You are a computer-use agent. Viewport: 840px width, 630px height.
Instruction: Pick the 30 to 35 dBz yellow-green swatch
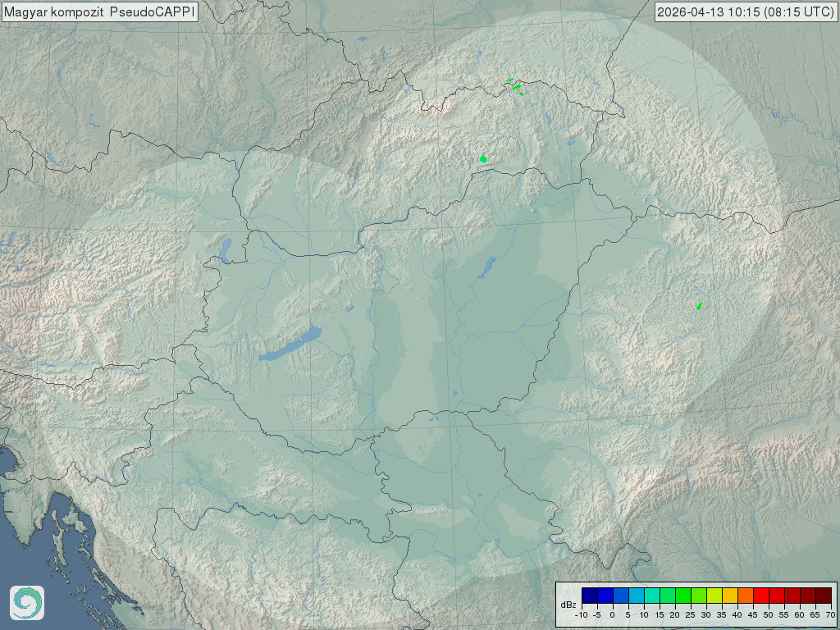point(714,596)
